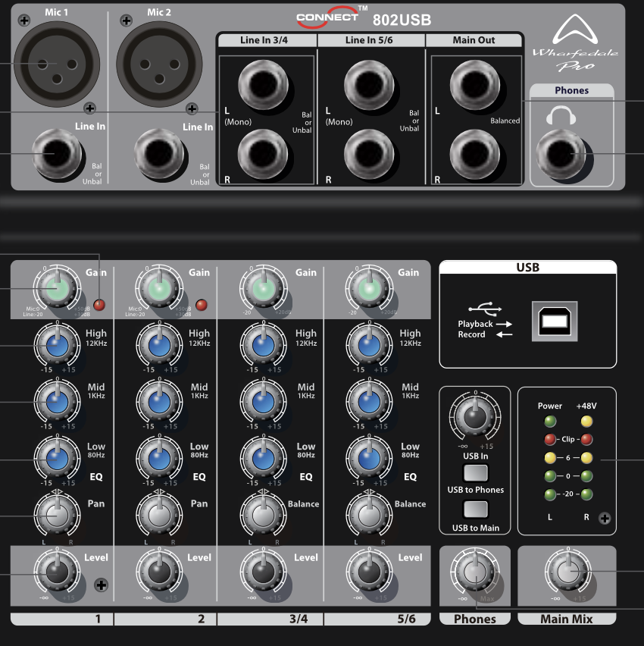Click the Phones volume knob

474,573
